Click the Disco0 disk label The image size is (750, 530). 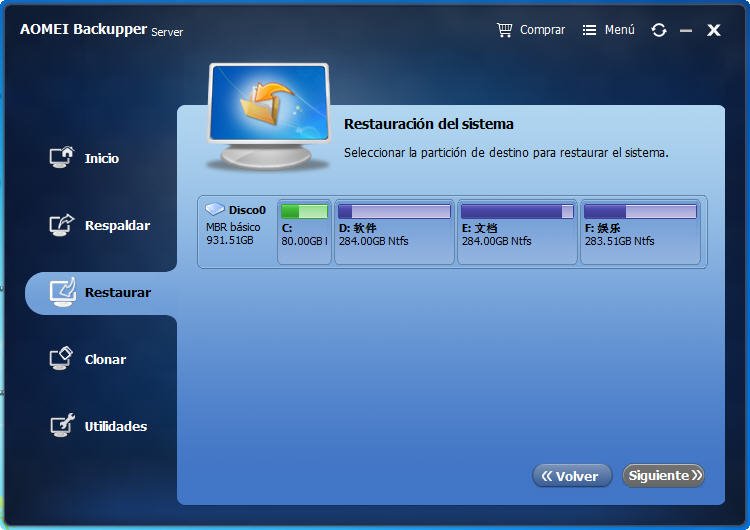(x=247, y=210)
